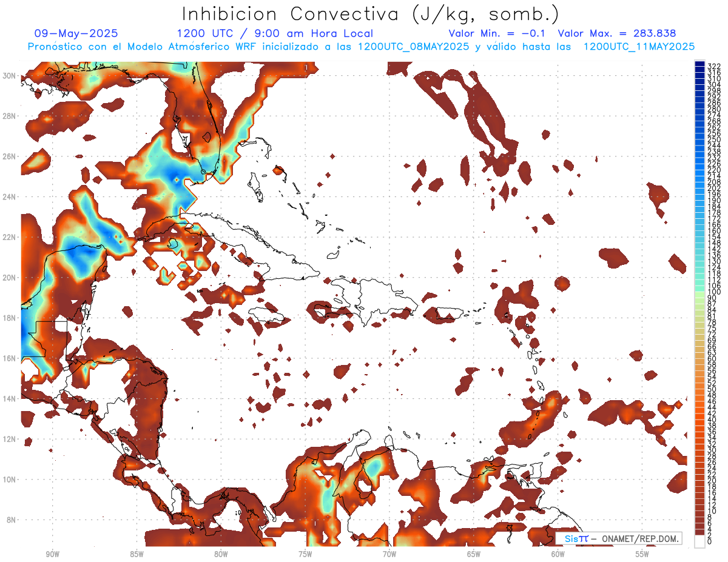Click the 65W longitude label
Screen dimensions: 728x562
[x=474, y=554]
